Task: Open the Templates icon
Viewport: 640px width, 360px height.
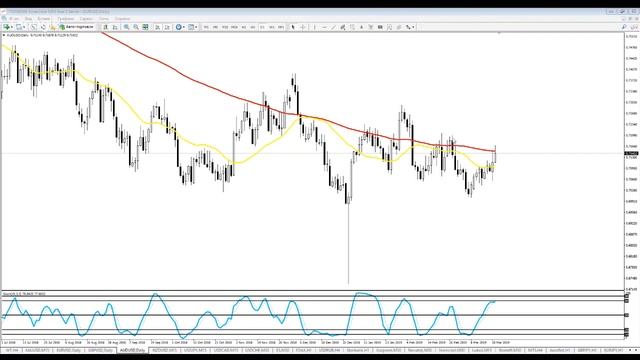Action: tap(191, 27)
